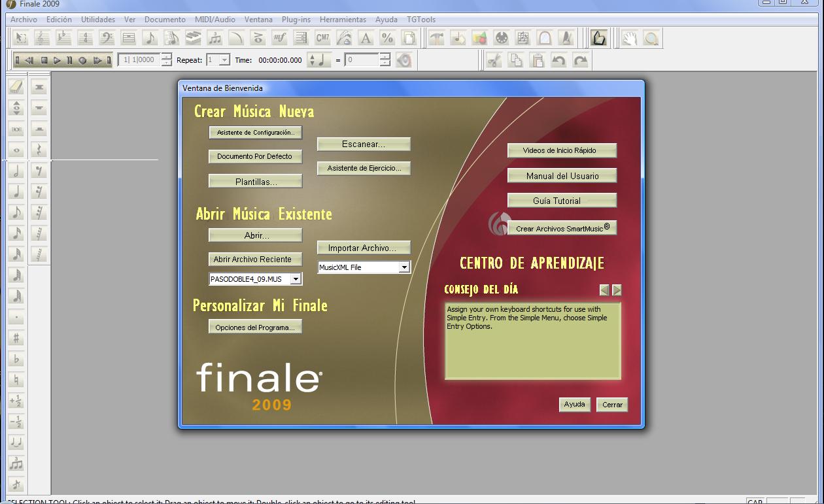Select the Time Signature tool

86,39
